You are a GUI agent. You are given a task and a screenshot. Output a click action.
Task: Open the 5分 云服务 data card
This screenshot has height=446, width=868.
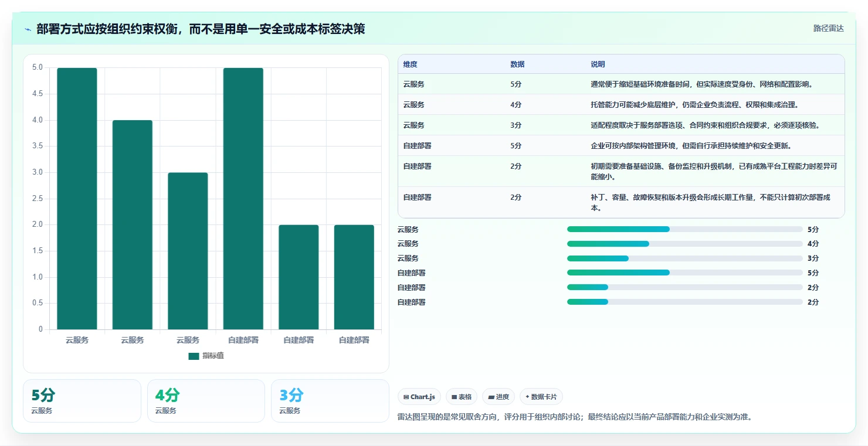82,401
